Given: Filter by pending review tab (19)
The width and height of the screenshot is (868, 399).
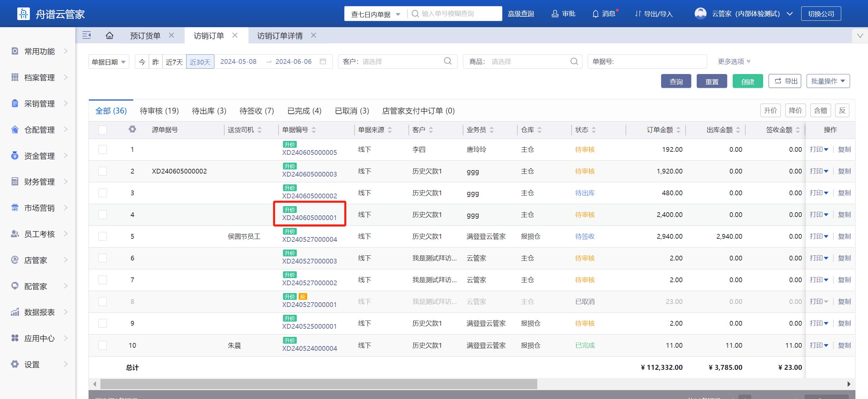Looking at the screenshot, I should pyautogui.click(x=159, y=111).
